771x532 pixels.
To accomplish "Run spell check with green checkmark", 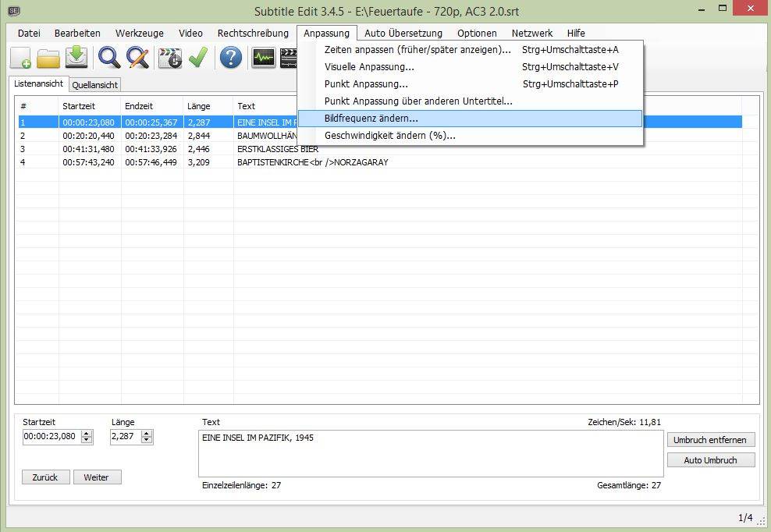I will (x=198, y=58).
